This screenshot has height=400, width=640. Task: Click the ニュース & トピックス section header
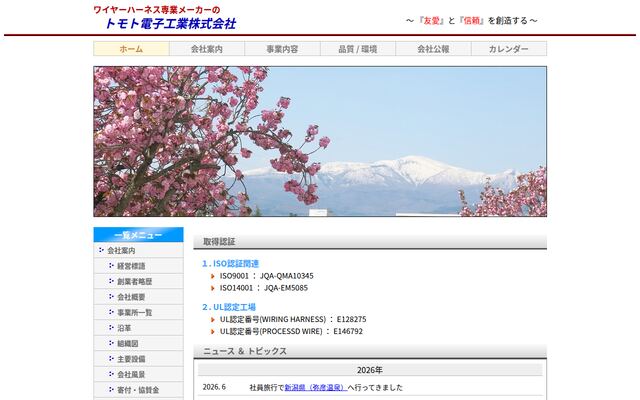coord(370,351)
